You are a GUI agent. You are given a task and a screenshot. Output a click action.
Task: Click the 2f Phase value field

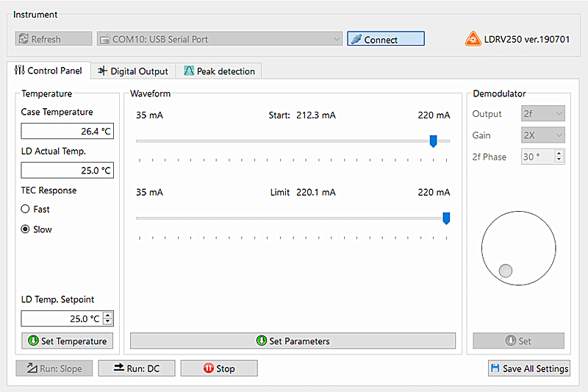click(538, 157)
